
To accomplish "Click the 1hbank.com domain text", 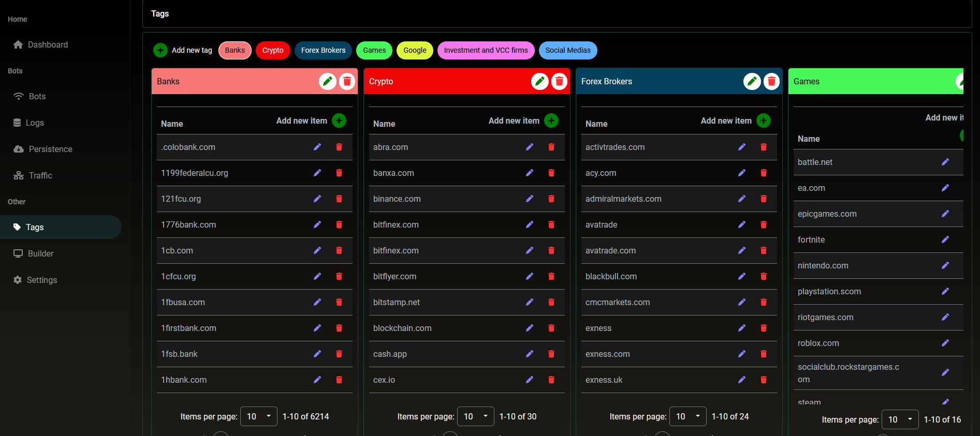I will coord(184,380).
